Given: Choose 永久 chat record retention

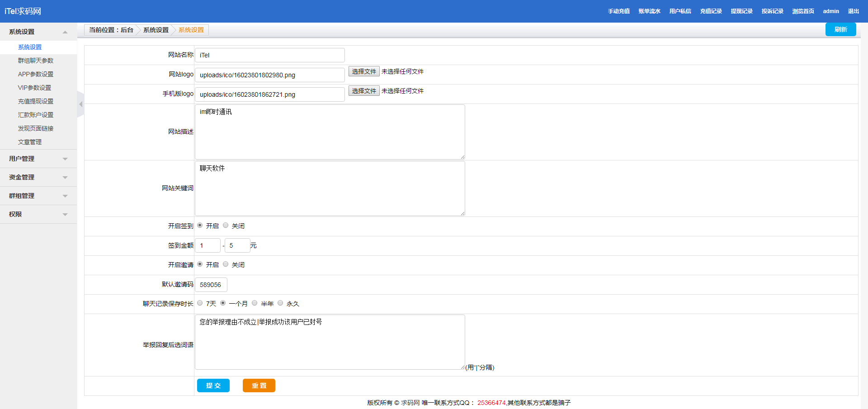Looking at the screenshot, I should 280,303.
